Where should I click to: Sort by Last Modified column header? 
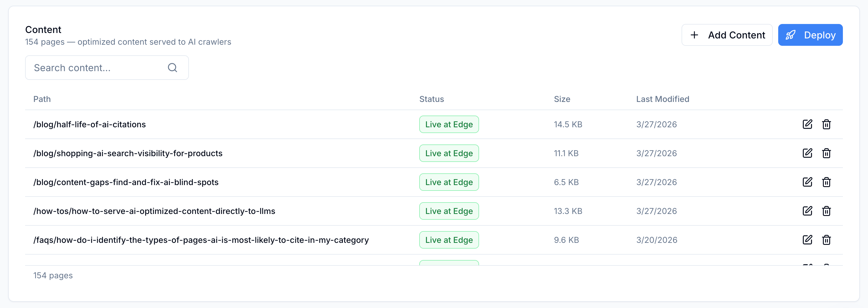point(662,99)
